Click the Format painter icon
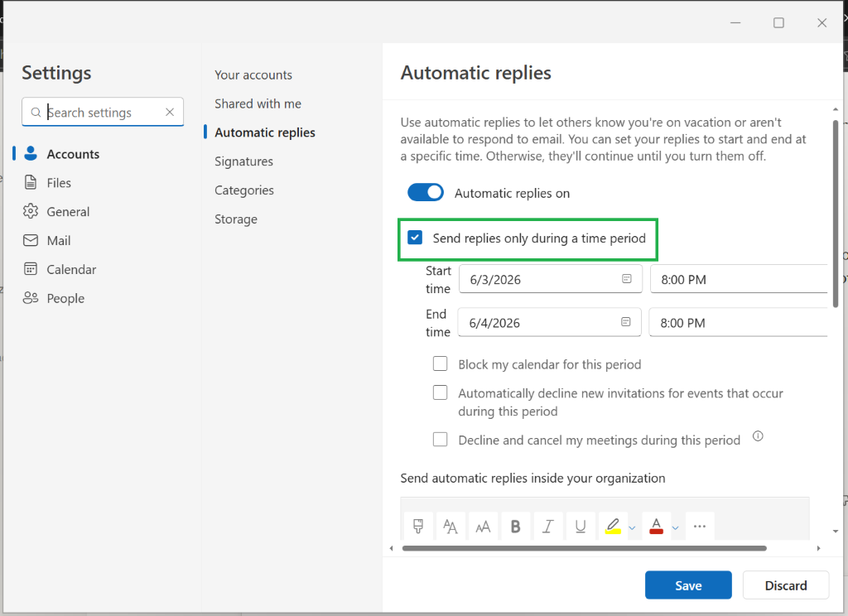 [x=418, y=526]
